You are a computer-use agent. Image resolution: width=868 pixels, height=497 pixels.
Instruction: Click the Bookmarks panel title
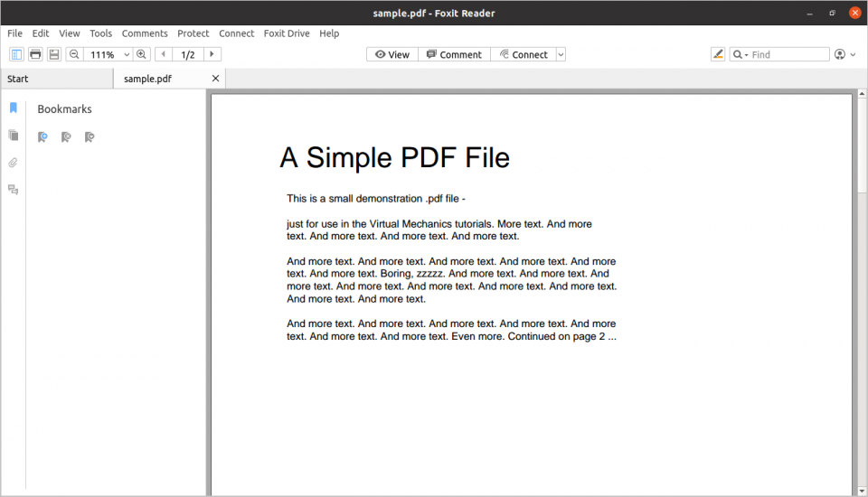click(65, 109)
